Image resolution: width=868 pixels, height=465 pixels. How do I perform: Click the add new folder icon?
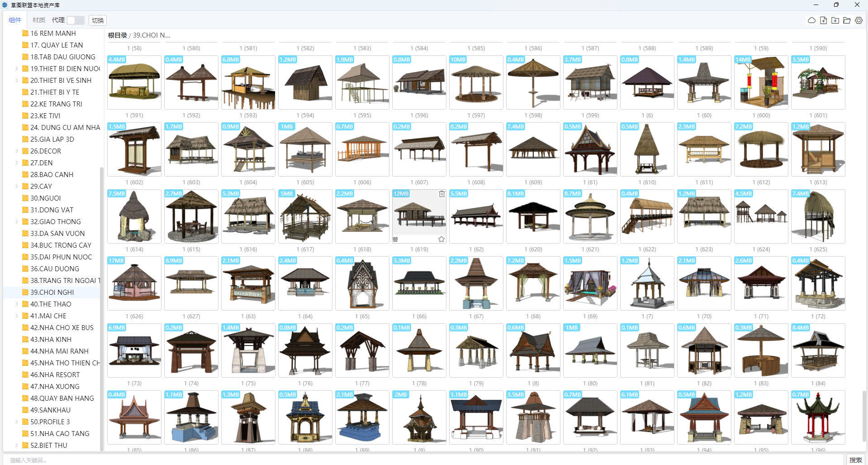click(x=835, y=20)
